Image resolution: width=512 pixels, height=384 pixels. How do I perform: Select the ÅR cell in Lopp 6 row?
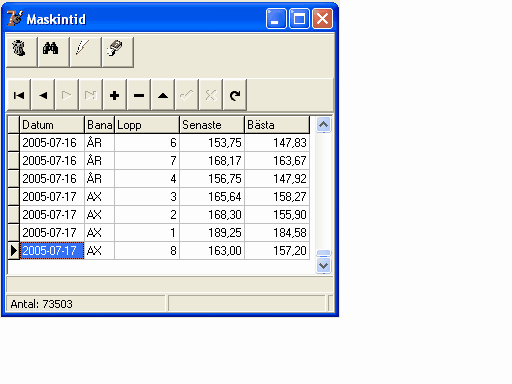click(100, 143)
